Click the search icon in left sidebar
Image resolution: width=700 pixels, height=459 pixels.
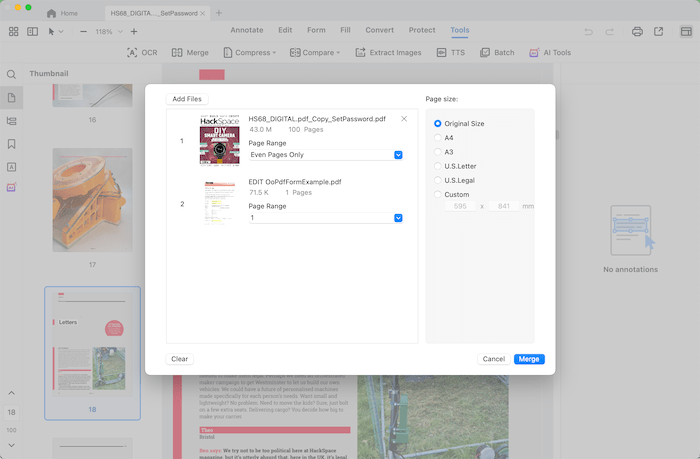pos(12,75)
